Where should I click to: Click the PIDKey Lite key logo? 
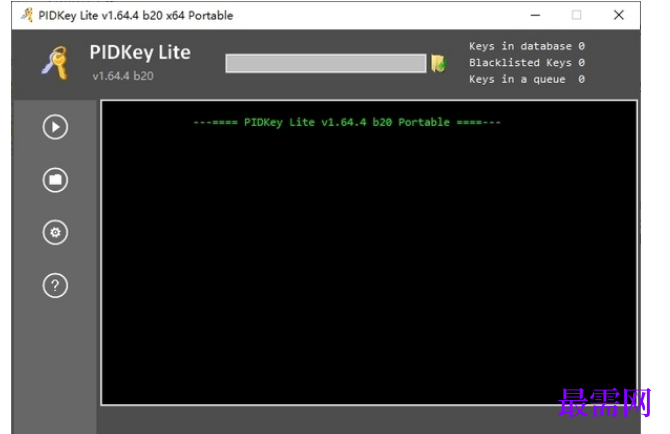click(56, 63)
